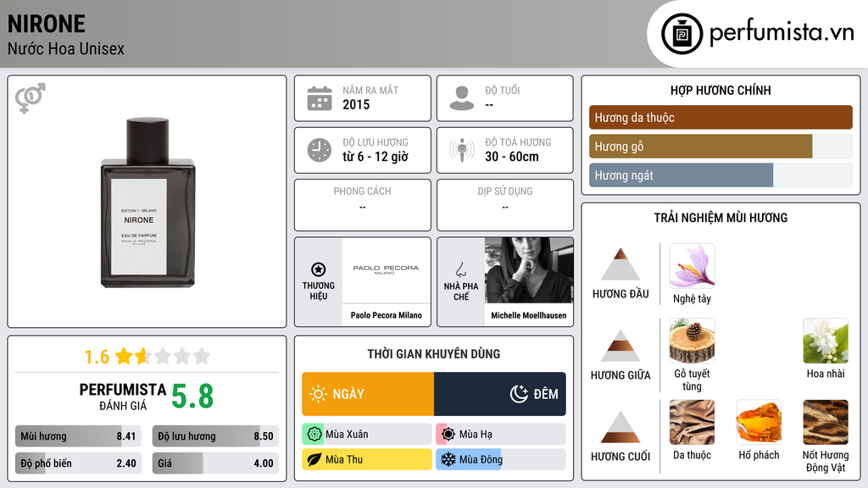Click the Mùa Hạ season label
This screenshot has height=488, width=868.
tap(476, 434)
